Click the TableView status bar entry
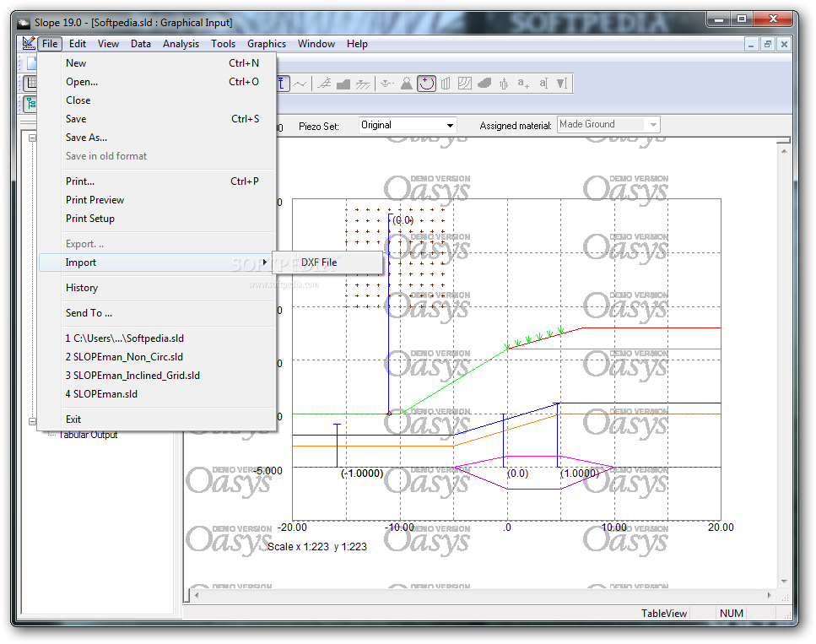 [663, 614]
